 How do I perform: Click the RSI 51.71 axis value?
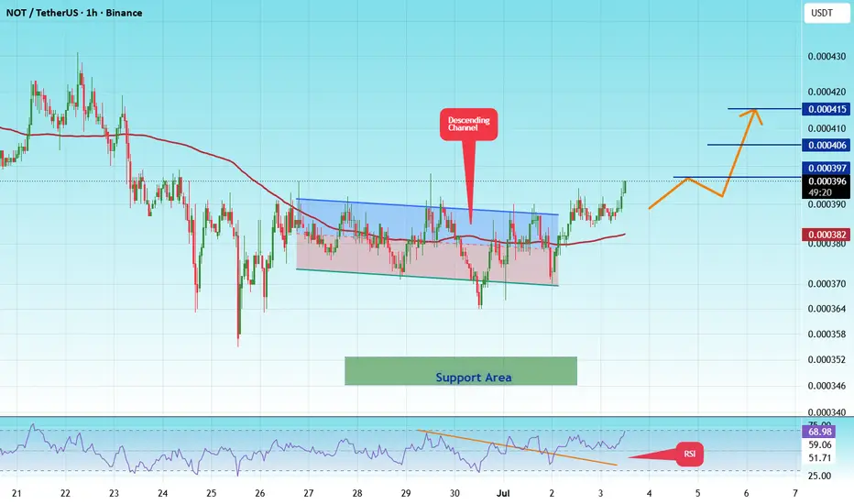pyautogui.click(x=820, y=458)
